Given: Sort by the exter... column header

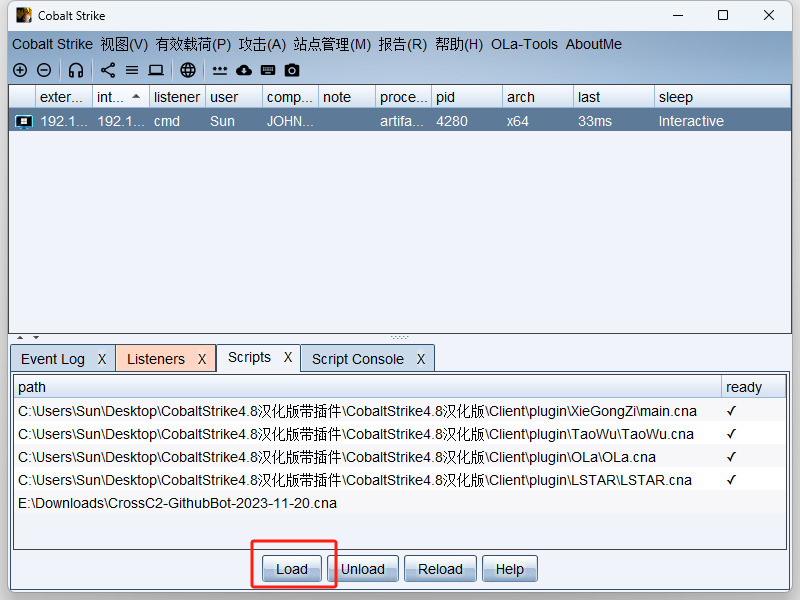Looking at the screenshot, I should [x=63, y=97].
